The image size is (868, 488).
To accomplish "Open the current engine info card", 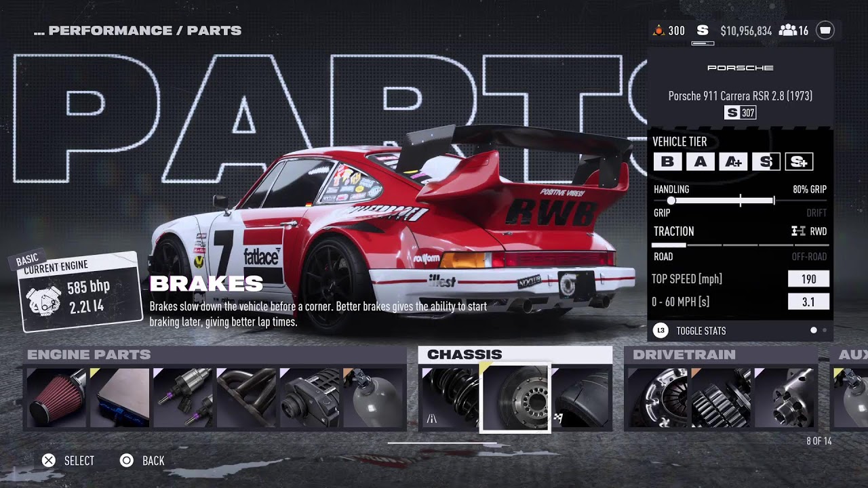I will click(81, 291).
